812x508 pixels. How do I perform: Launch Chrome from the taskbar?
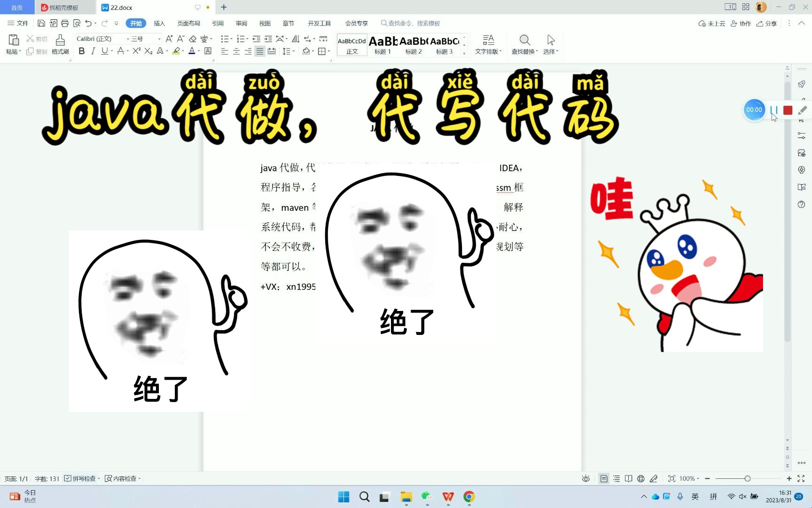click(x=468, y=497)
